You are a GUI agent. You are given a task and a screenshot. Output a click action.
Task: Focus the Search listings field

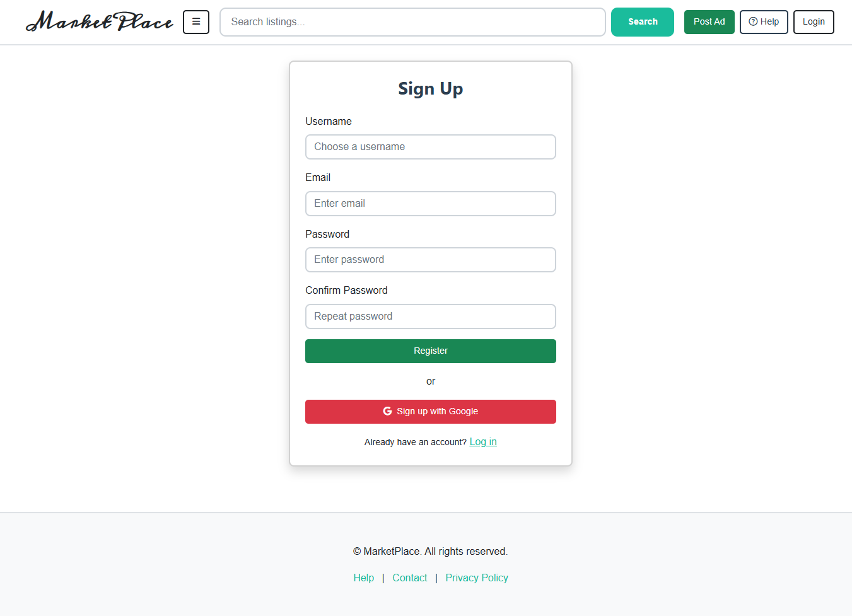click(412, 22)
